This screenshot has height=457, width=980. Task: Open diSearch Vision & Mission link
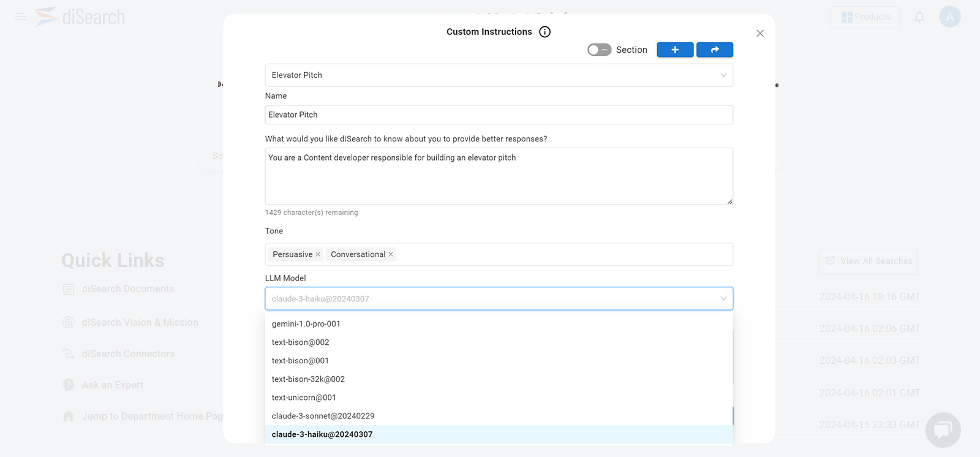tap(140, 322)
